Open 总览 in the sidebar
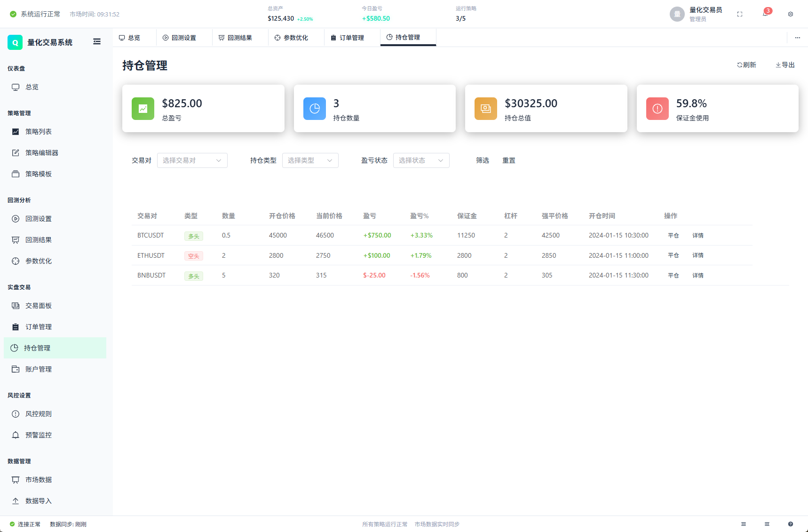 [55, 87]
